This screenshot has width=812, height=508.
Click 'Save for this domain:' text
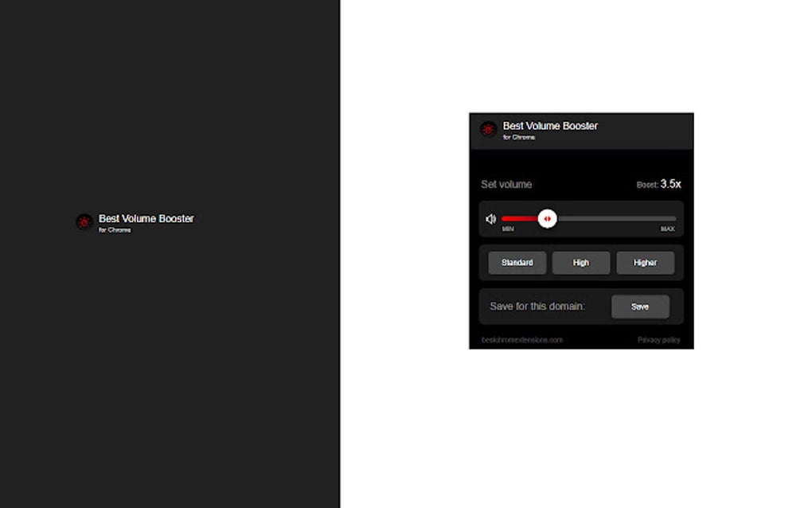[x=537, y=307]
